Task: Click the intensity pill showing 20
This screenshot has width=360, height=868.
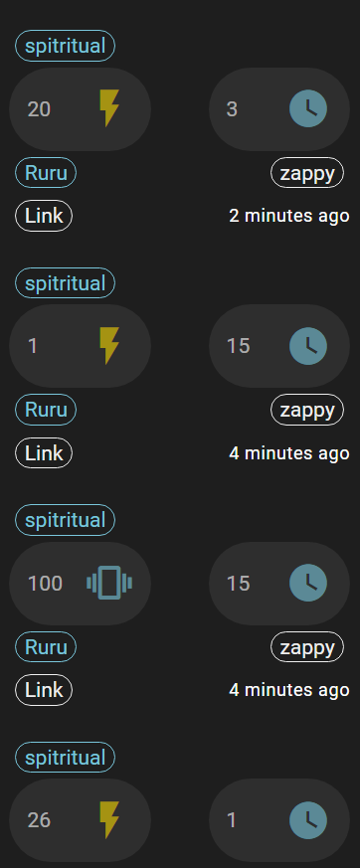Action: tap(81, 109)
